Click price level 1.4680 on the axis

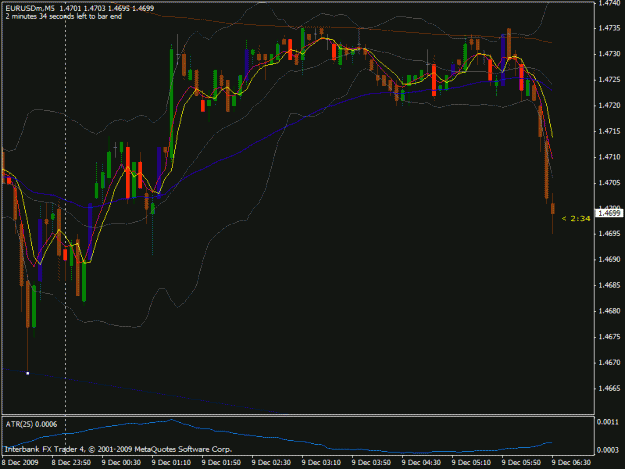click(609, 311)
